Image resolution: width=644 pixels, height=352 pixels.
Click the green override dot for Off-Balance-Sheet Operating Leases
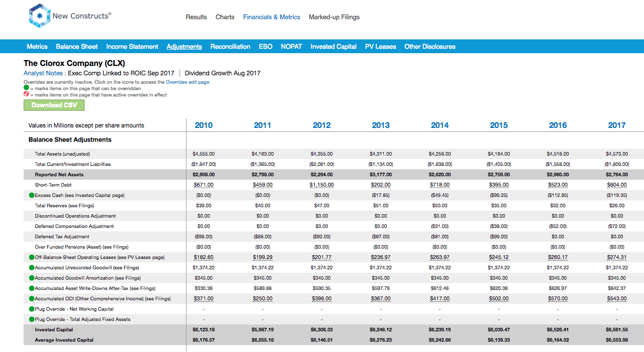pyautogui.click(x=31, y=257)
